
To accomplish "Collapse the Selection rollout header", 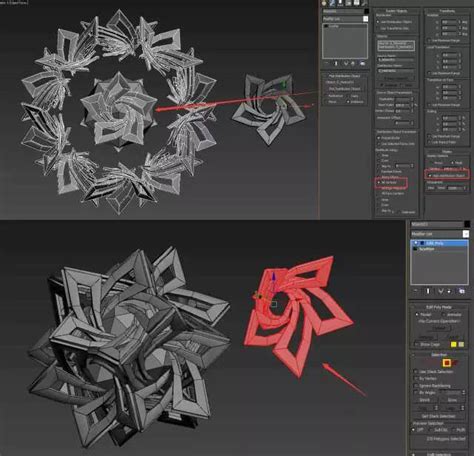I will coord(439,355).
